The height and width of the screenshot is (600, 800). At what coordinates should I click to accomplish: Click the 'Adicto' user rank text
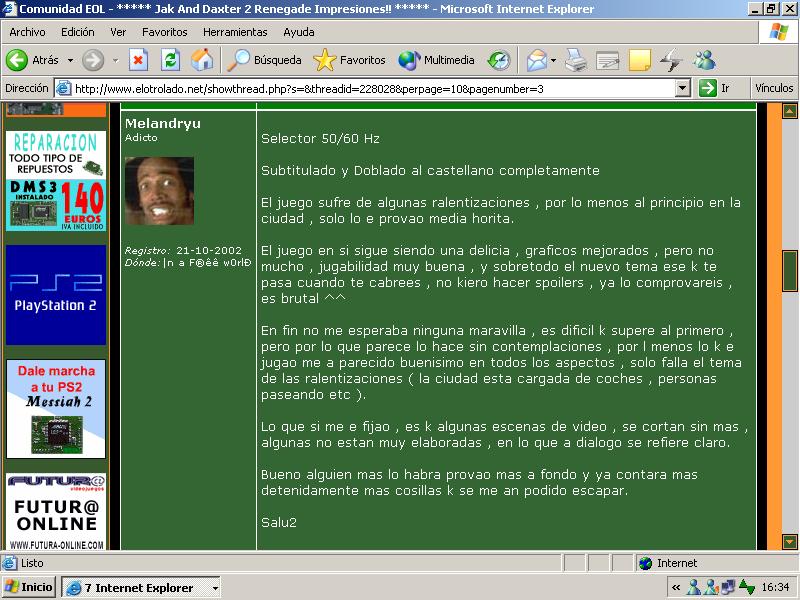[x=141, y=138]
